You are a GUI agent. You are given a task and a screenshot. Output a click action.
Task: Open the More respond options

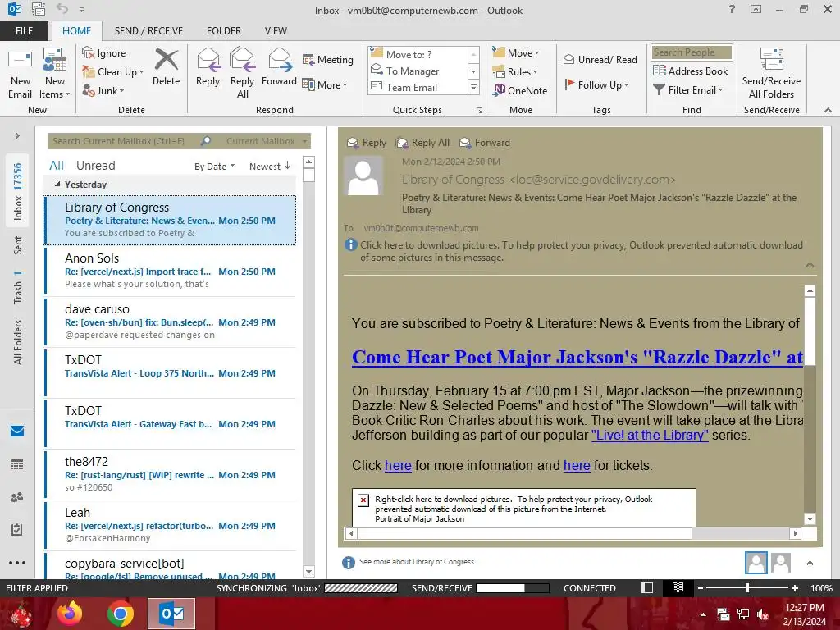point(325,84)
